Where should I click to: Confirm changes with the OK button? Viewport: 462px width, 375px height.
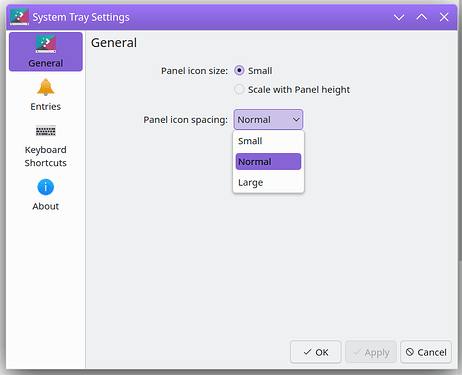tap(316, 352)
